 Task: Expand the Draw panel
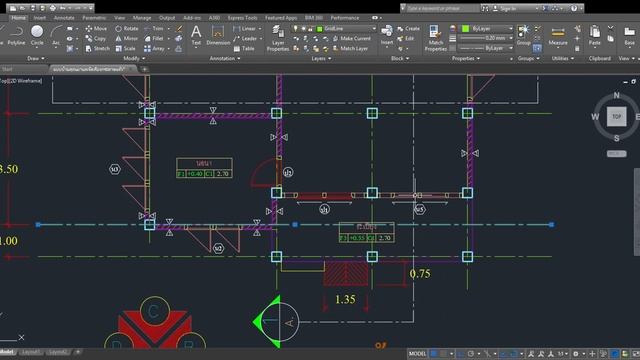pyautogui.click(x=36, y=58)
